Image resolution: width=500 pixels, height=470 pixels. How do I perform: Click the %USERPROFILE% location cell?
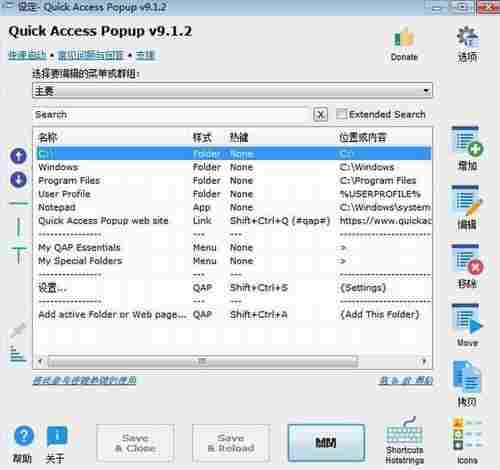(x=380, y=194)
